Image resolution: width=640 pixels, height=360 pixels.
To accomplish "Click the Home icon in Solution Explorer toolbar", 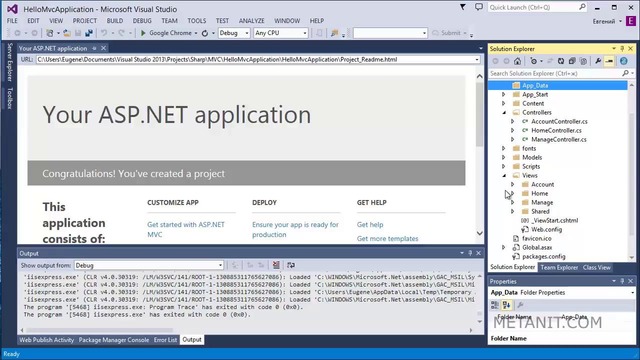I will click(518, 61).
